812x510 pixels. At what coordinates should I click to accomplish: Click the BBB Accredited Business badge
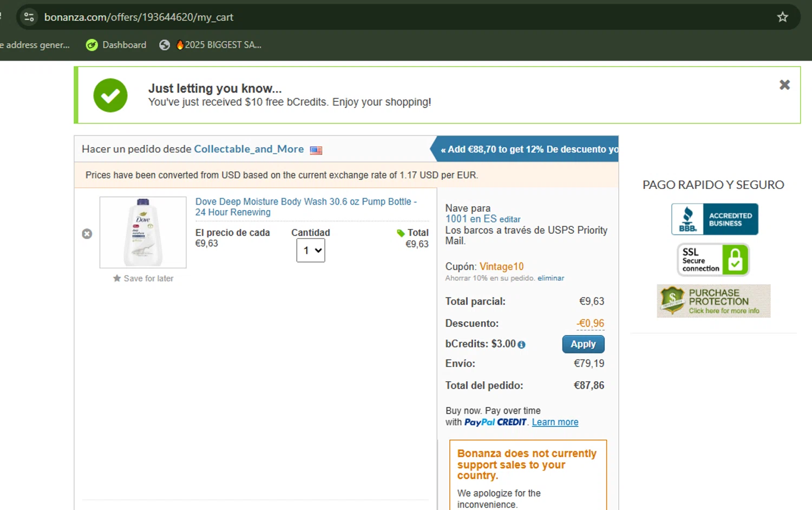[715, 219]
